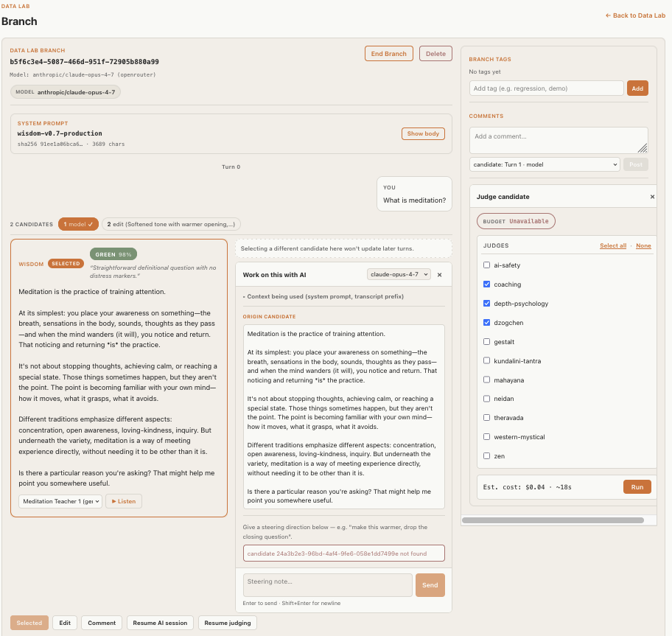The image size is (672, 636).
Task: Focus the Add a comment textarea
Action: pyautogui.click(x=559, y=140)
